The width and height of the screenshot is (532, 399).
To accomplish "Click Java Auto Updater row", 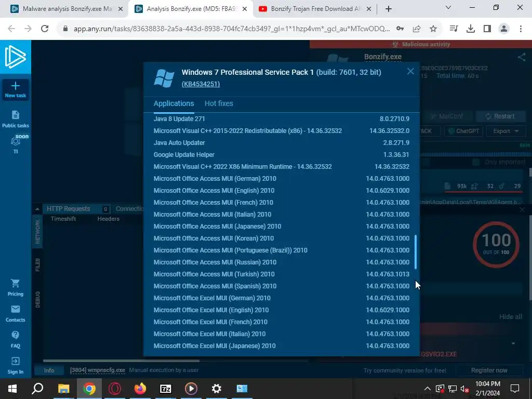I will click(x=281, y=143).
